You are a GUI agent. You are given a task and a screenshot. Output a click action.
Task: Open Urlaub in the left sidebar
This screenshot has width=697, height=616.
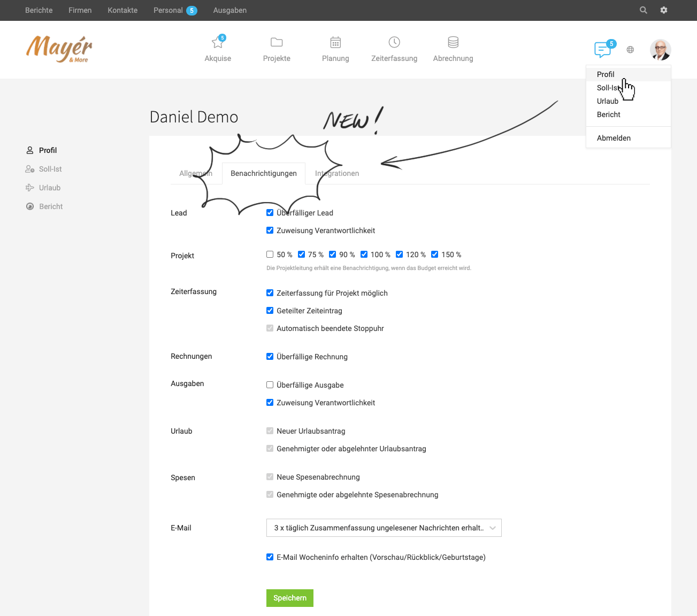pyautogui.click(x=50, y=188)
